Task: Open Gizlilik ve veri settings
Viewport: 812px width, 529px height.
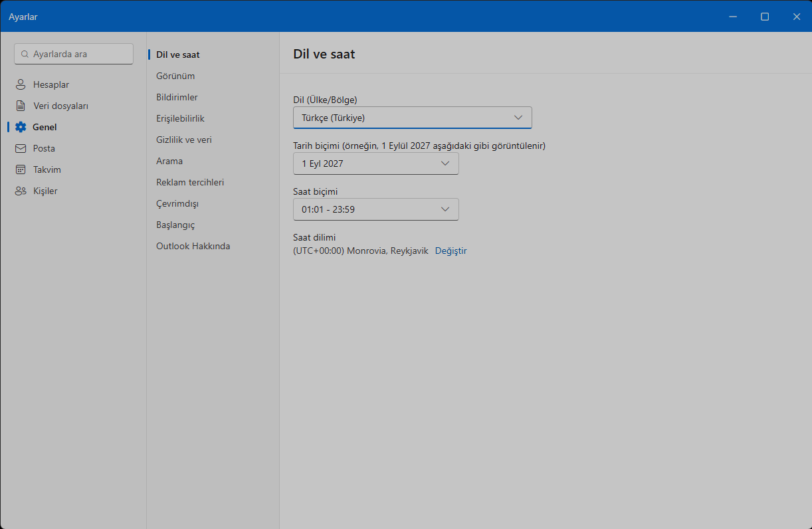Action: tap(184, 140)
